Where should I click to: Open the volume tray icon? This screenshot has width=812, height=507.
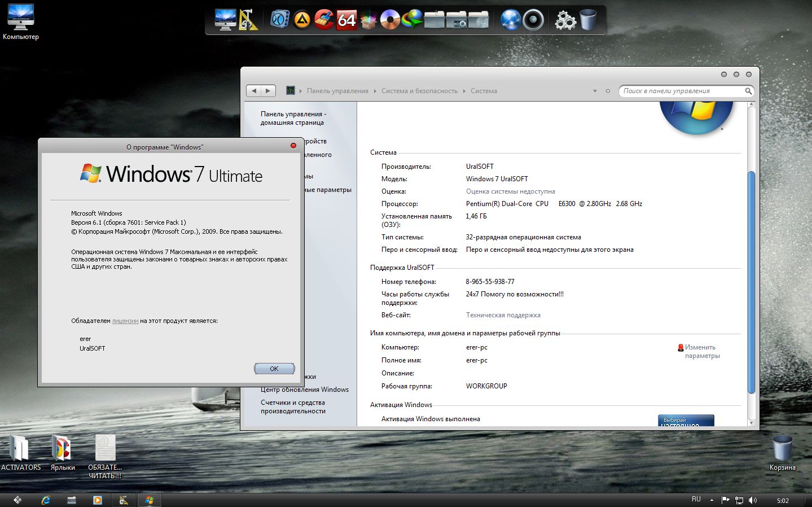(752, 500)
